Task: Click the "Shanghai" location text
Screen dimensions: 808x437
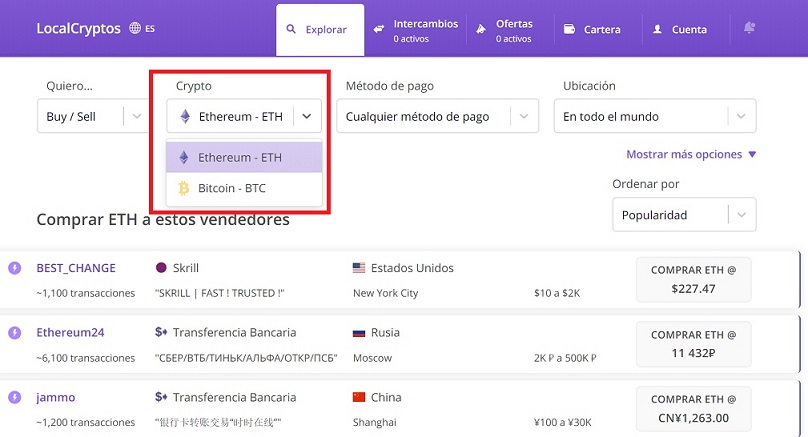Action: (x=375, y=422)
